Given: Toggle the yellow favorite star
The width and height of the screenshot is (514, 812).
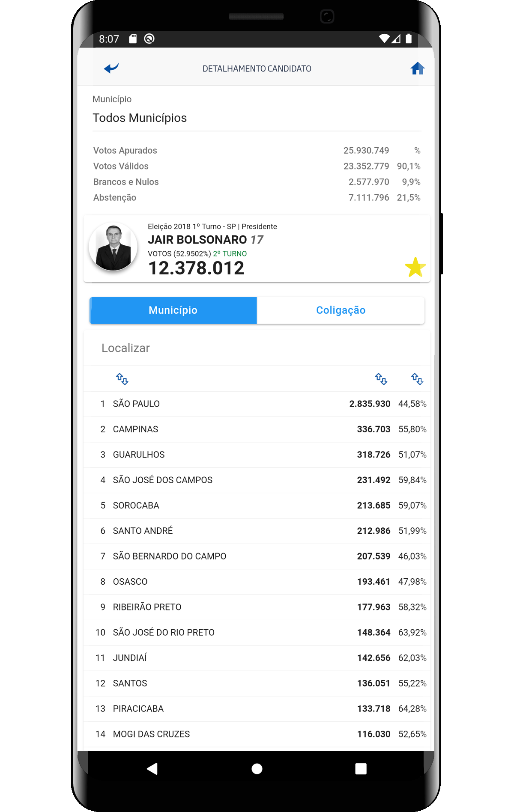Looking at the screenshot, I should click(x=415, y=267).
